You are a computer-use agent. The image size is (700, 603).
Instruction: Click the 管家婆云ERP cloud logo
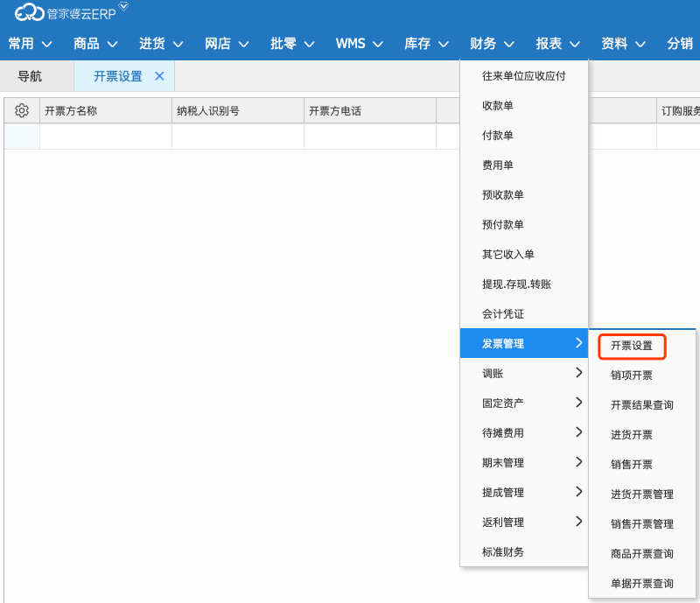(x=30, y=12)
